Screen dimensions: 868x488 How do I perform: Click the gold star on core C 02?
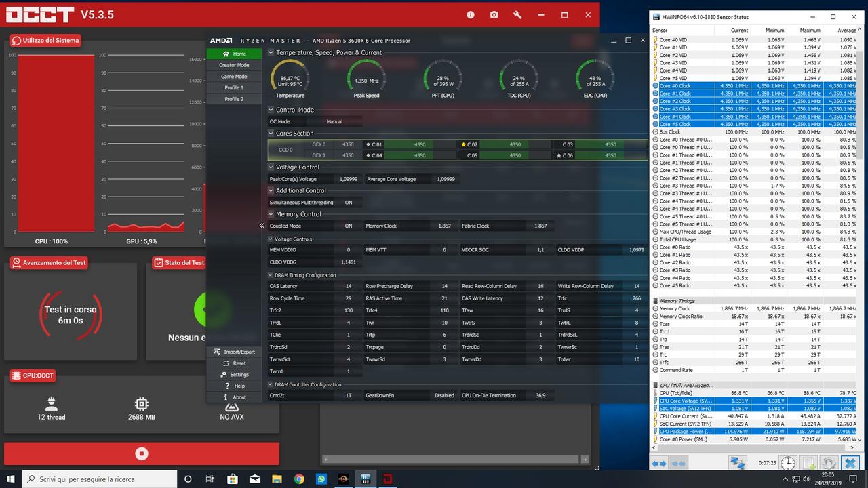464,144
